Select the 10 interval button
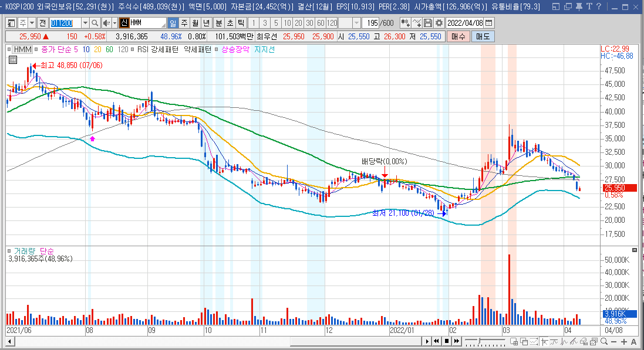This screenshot has height=350, width=644. click(x=287, y=23)
